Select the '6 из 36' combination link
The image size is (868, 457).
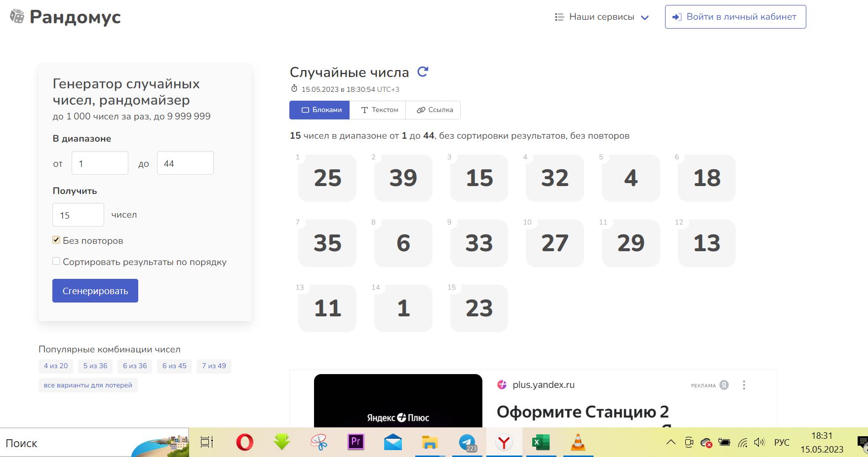[135, 366]
